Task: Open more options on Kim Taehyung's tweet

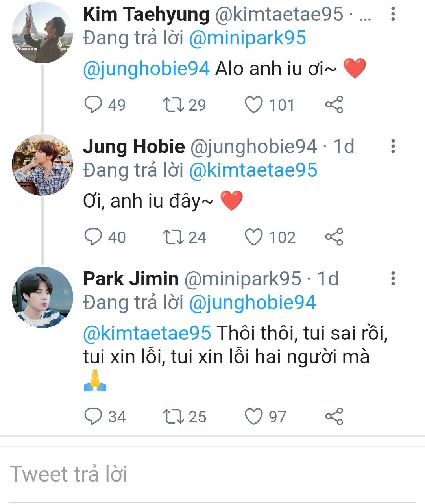Action: click(x=393, y=14)
